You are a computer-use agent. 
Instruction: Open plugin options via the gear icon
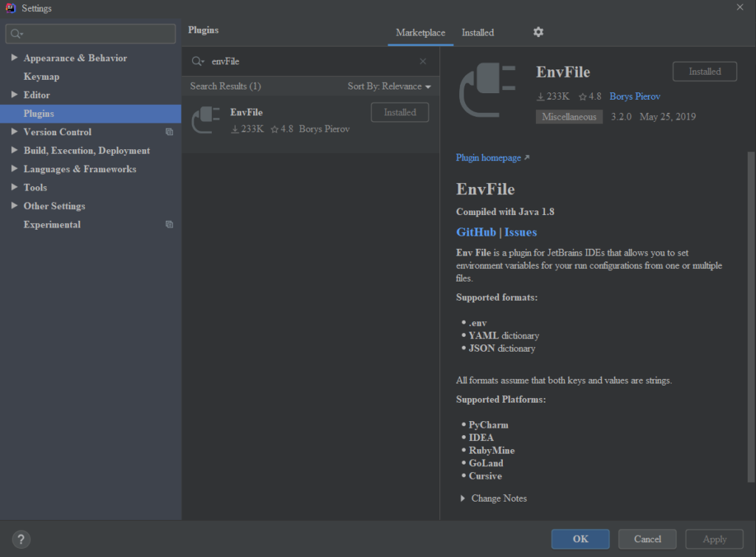[537, 32]
